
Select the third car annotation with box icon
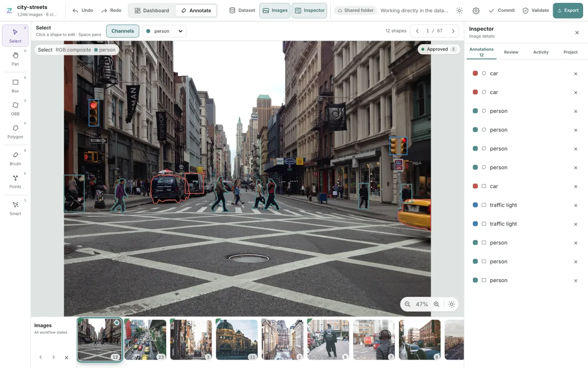tap(526, 186)
